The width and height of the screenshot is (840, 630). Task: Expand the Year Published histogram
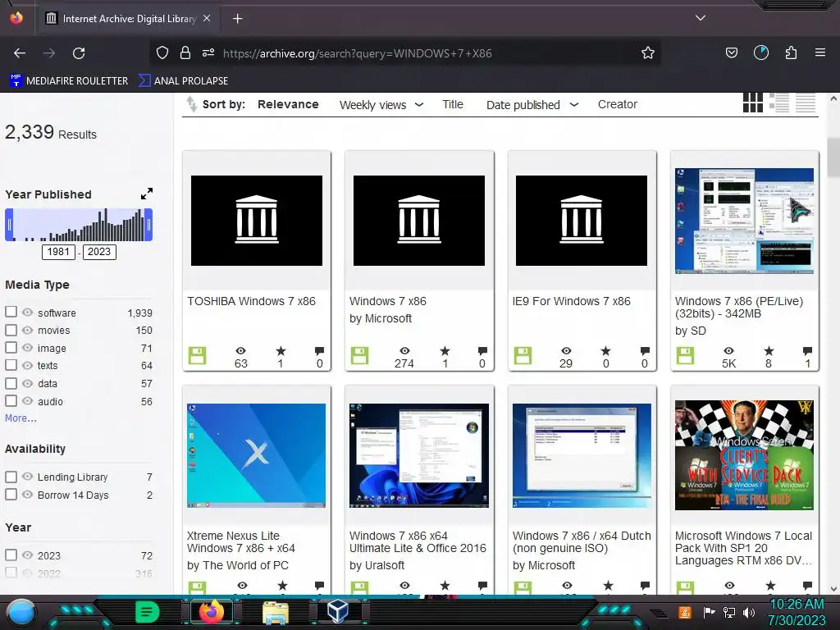coord(146,194)
